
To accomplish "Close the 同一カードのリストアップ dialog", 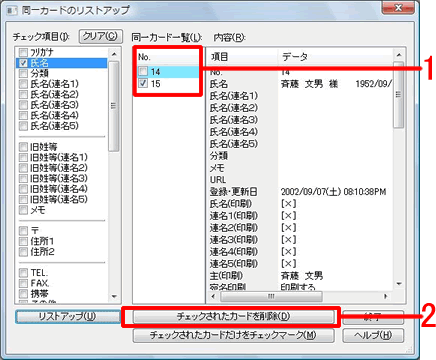I will [398, 8].
